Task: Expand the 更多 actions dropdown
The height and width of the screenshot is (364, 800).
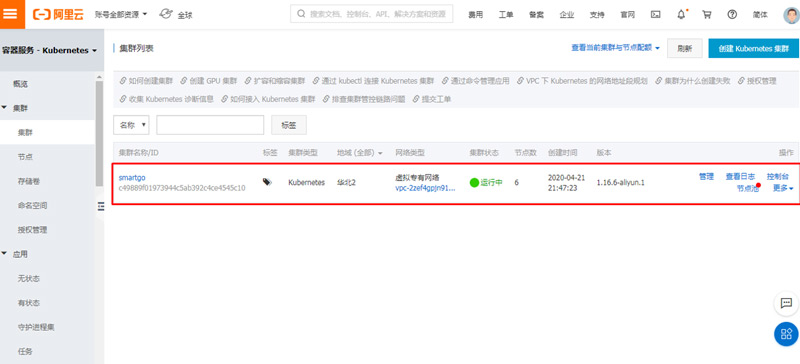Action: click(783, 188)
